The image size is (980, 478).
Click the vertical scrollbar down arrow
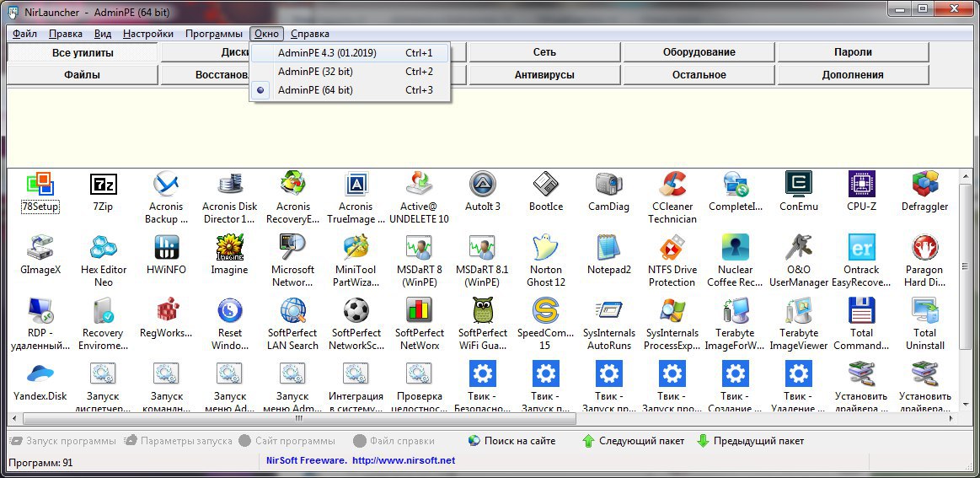click(x=965, y=406)
